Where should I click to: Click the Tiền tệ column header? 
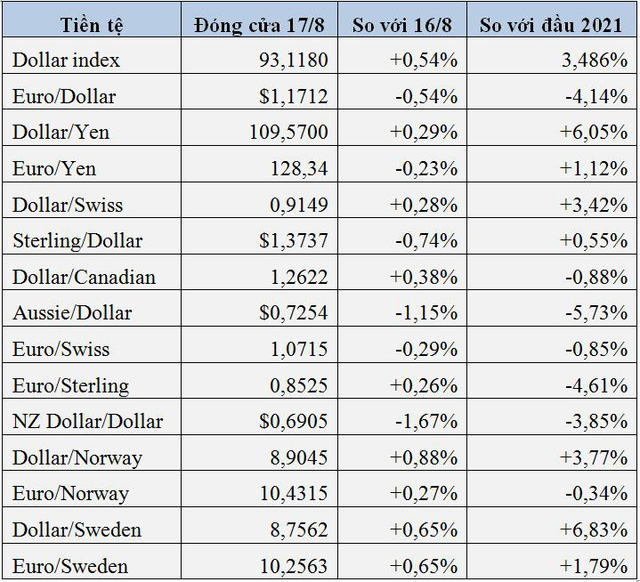pyautogui.click(x=91, y=20)
